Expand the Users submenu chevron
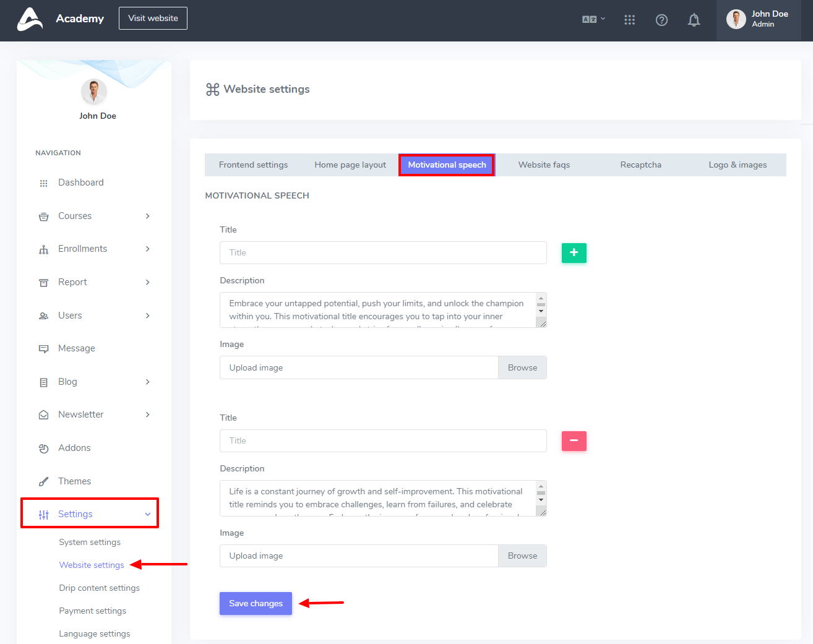Viewport: 813px width, 644px height. (147, 316)
